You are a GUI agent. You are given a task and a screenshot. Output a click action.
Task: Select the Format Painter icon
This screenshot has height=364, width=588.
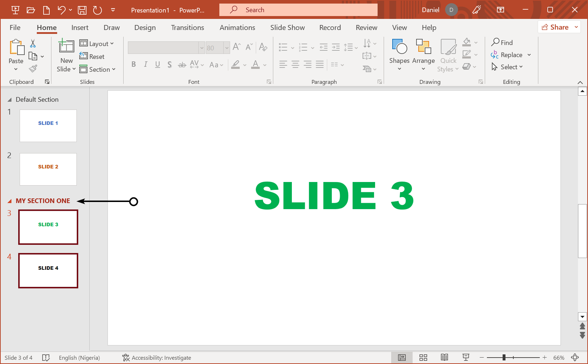(33, 68)
